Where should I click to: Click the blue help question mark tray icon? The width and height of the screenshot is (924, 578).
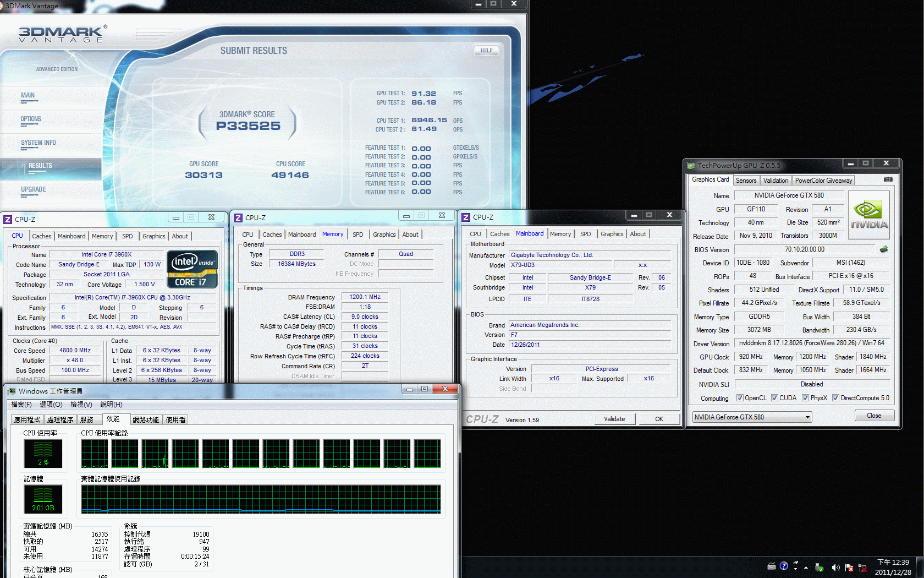[x=784, y=566]
